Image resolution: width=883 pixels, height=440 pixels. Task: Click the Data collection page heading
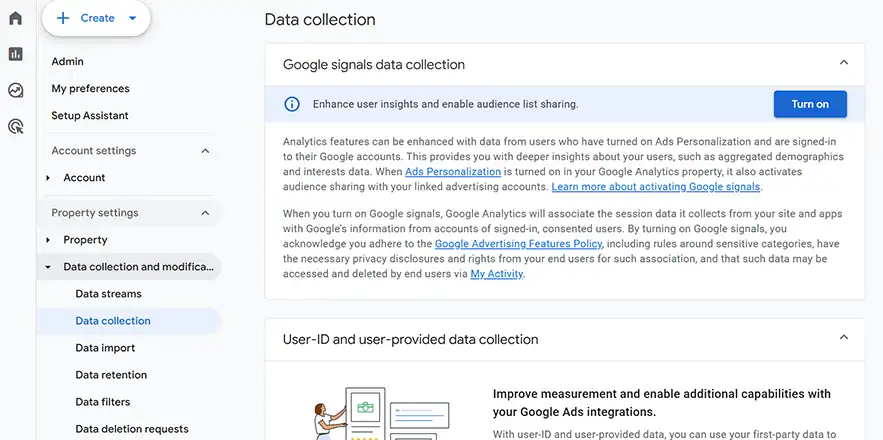click(320, 19)
